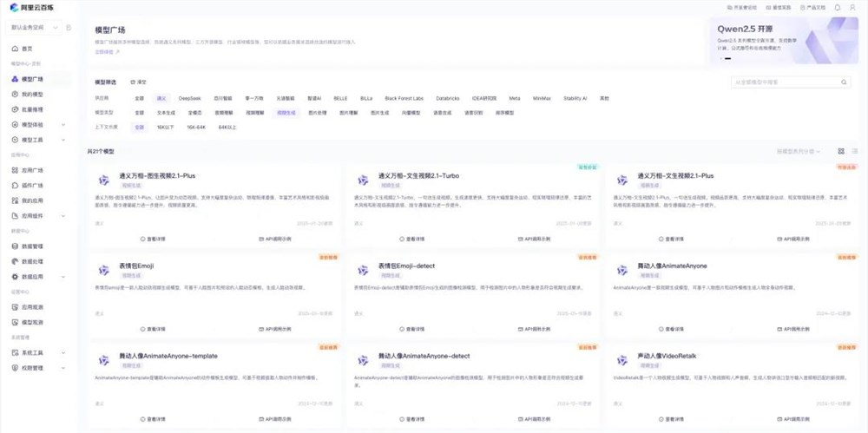Click 通义万相-文生视频2.1-Turbo model icon

pos(363,180)
